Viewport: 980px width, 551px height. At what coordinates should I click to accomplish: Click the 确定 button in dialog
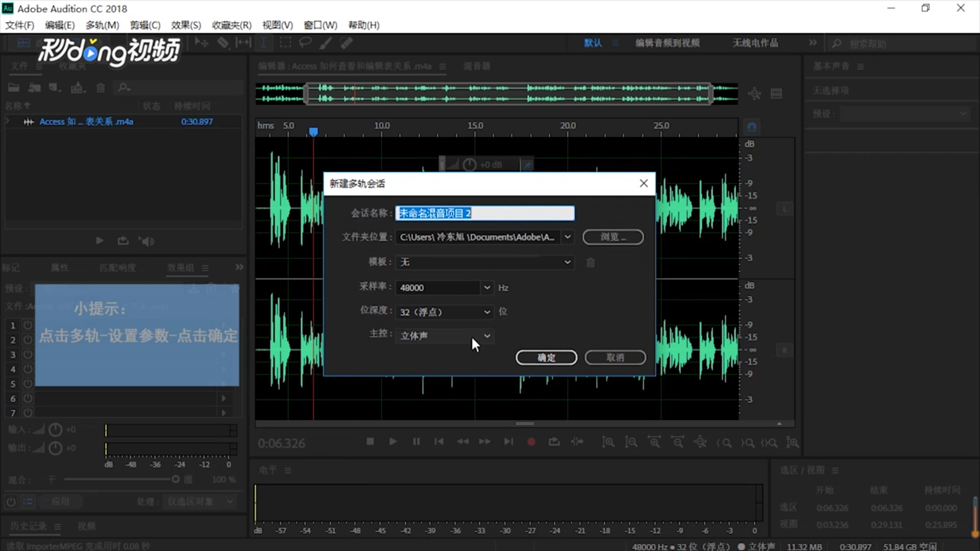[x=546, y=358]
